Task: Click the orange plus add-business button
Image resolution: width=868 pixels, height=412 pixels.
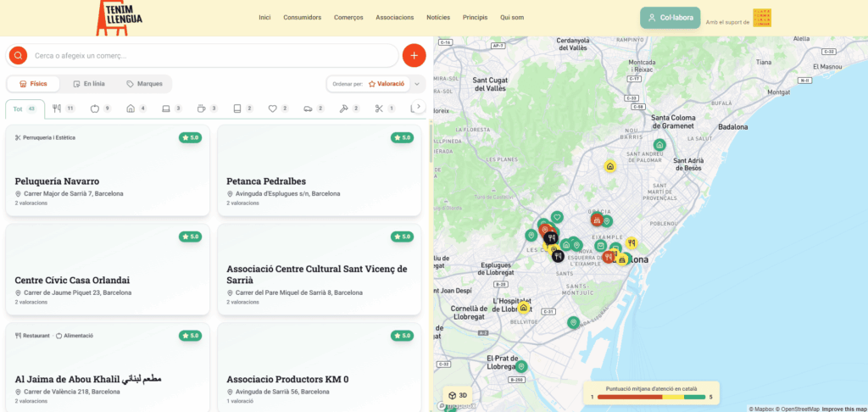Action: click(x=414, y=55)
